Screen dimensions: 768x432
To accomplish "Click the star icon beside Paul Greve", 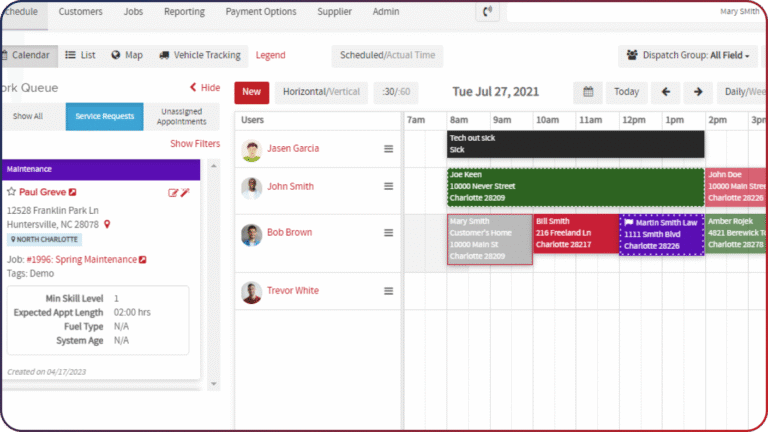I will (x=11, y=192).
